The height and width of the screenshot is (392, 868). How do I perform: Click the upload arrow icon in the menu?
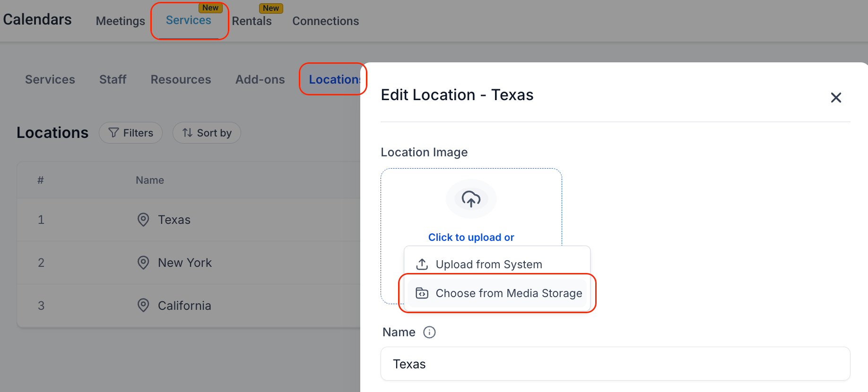(x=422, y=264)
